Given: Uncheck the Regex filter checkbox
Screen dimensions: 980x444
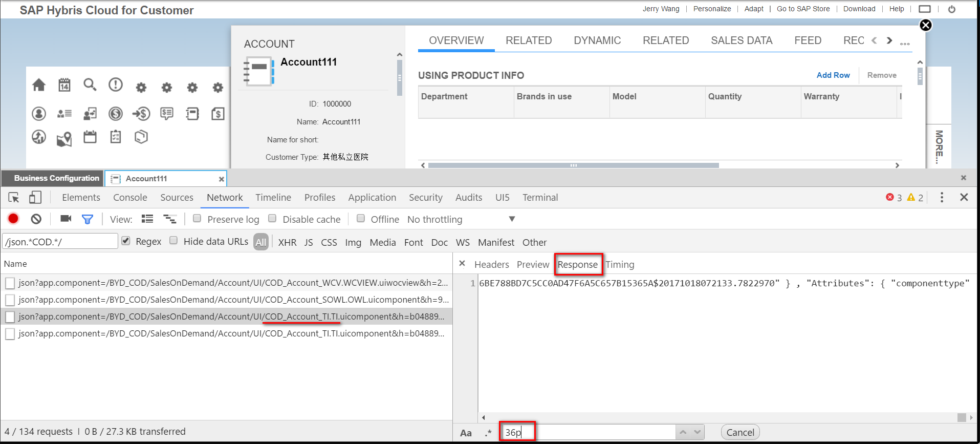Looking at the screenshot, I should coord(126,241).
